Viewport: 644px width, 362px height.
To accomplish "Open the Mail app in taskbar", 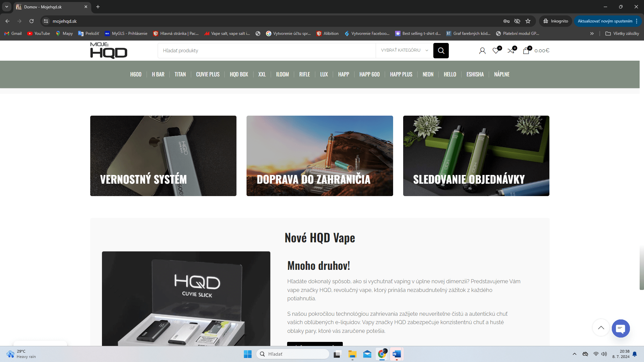I will 367,354.
